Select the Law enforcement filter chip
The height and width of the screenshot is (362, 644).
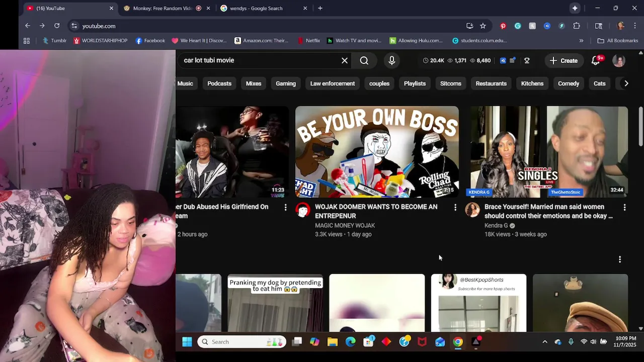(333, 83)
